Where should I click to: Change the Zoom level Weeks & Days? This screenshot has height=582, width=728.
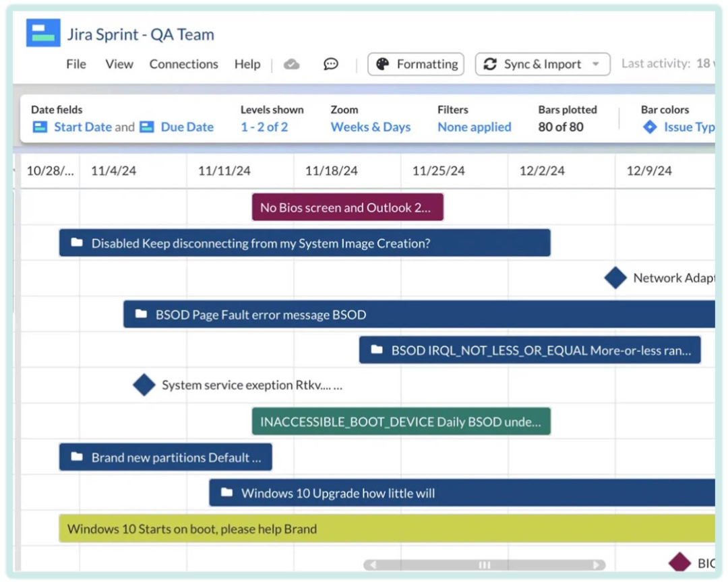[x=370, y=127]
